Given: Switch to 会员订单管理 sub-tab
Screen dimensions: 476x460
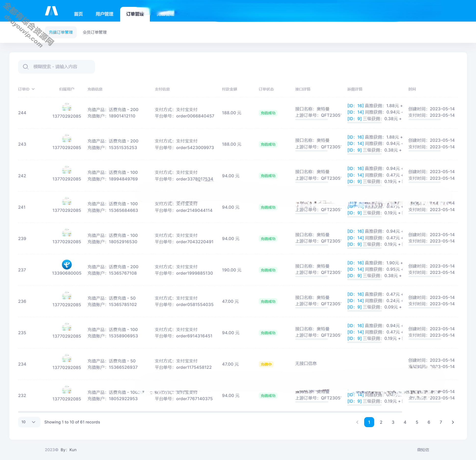Looking at the screenshot, I should (x=95, y=32).
